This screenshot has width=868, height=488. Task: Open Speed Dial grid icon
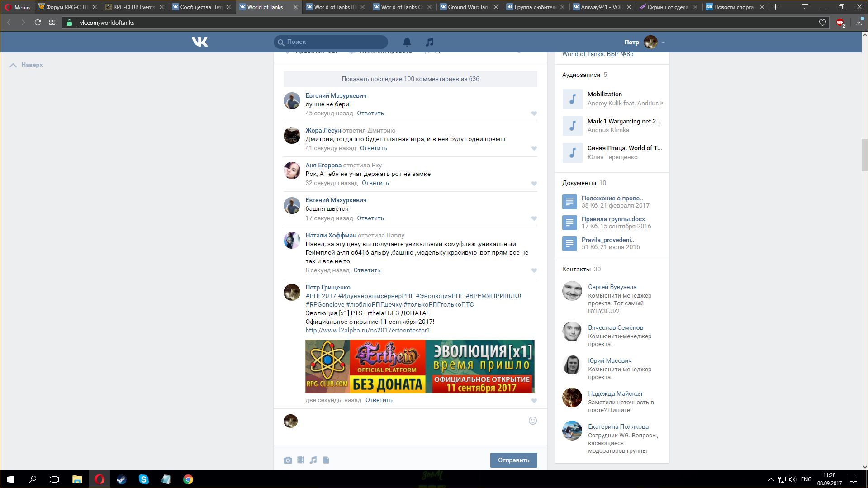[x=52, y=23]
